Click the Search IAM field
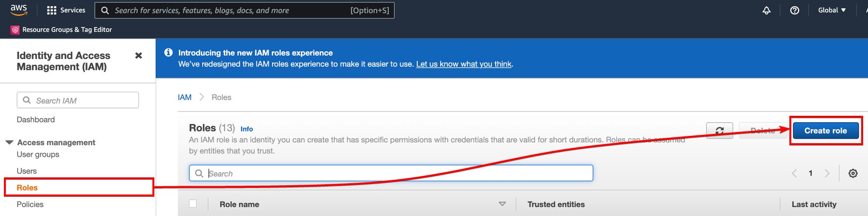This screenshot has height=216, width=868. click(x=78, y=100)
